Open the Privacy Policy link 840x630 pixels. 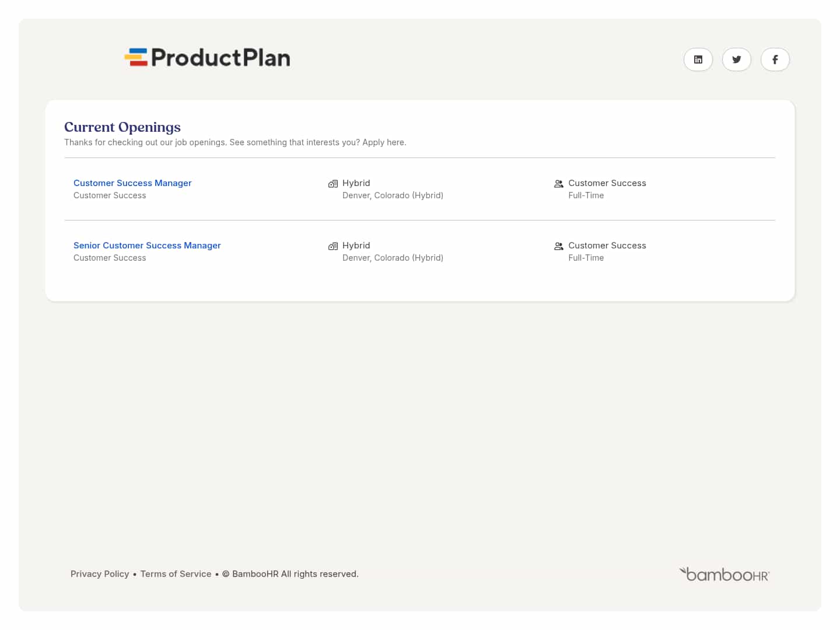pyautogui.click(x=100, y=574)
